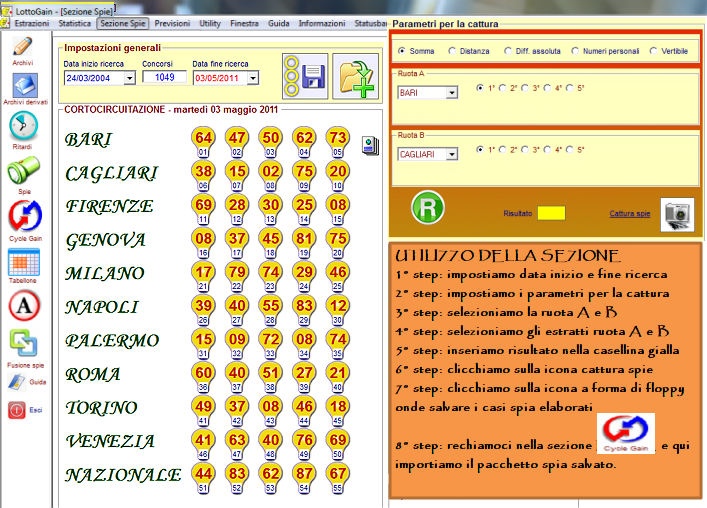Select the Distanza radio button
The width and height of the screenshot is (707, 508).
click(x=452, y=50)
